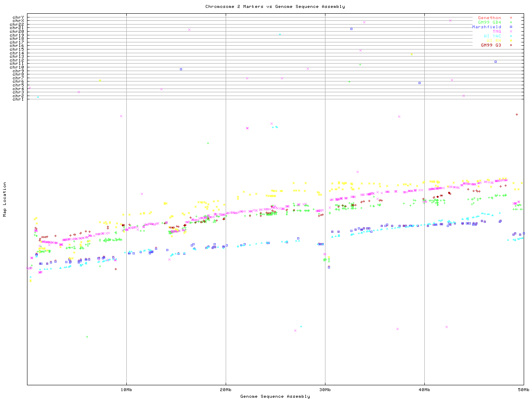532x399 pixels.
Task: Click the cyan WI YAC triangle legend marker
Action: (511, 36)
